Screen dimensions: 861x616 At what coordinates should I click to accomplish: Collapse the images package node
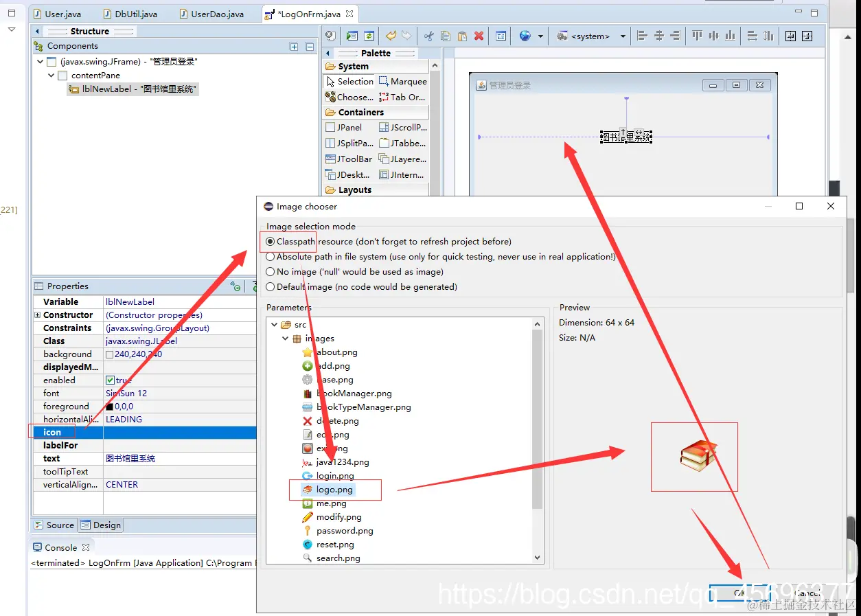[286, 339]
